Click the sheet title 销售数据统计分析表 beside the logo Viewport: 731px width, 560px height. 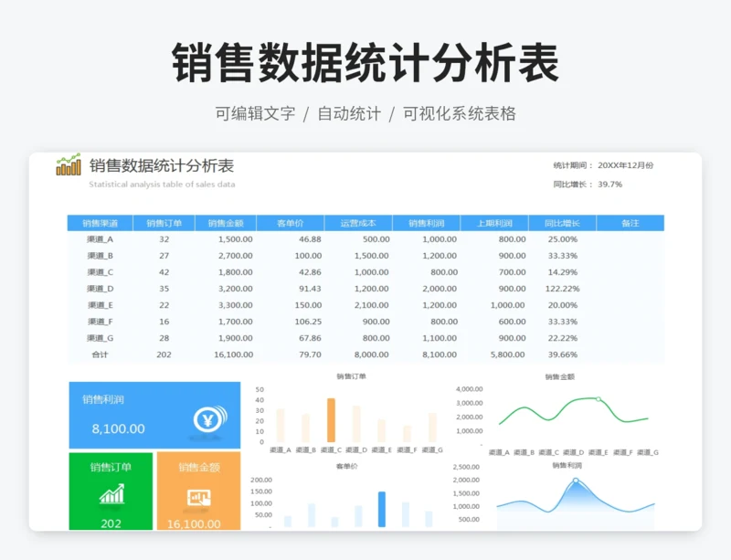162,165
